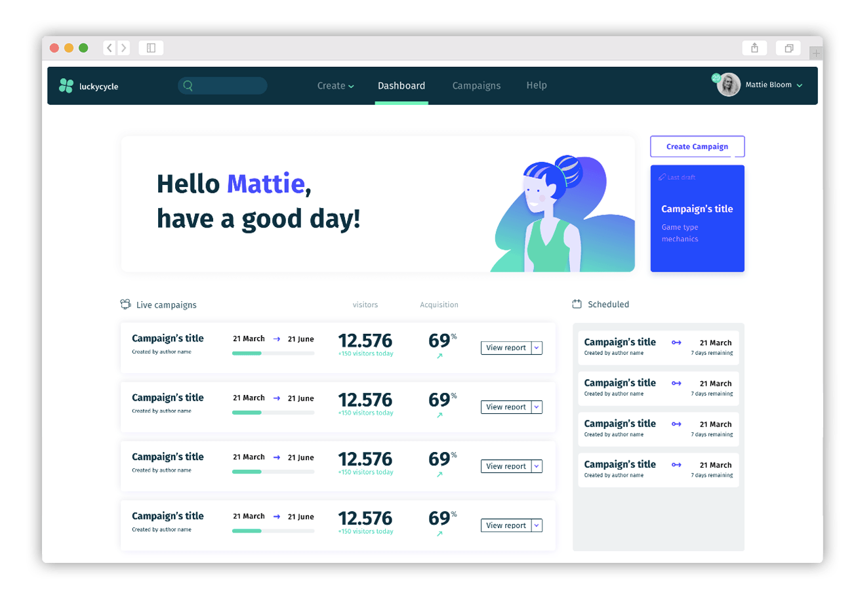Expand dropdown next to fourth View report
858x616 pixels.
(x=537, y=525)
